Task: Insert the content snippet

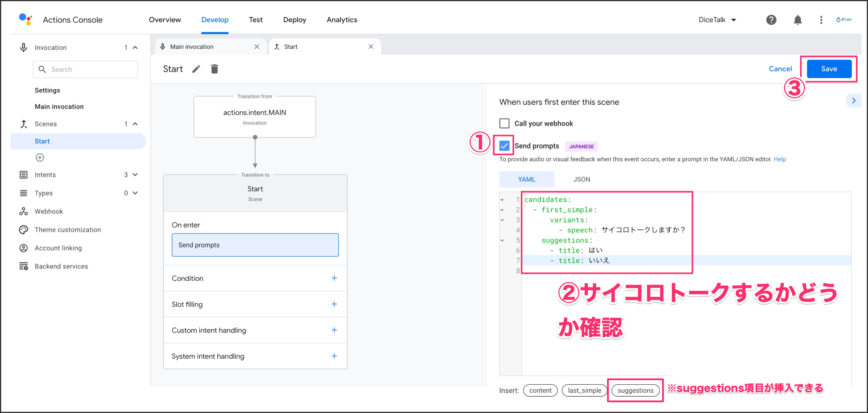Action: [540, 390]
